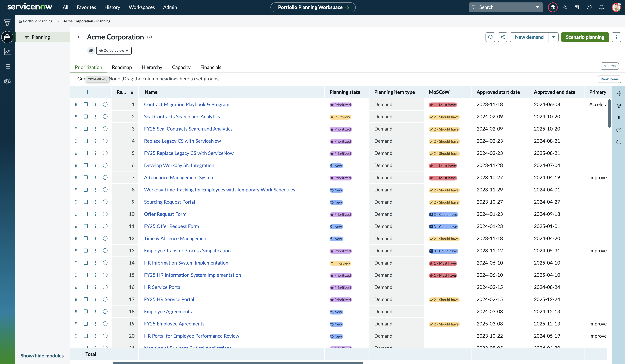Click the Rank items button
Screen dimensions: 625x364
pos(610,79)
